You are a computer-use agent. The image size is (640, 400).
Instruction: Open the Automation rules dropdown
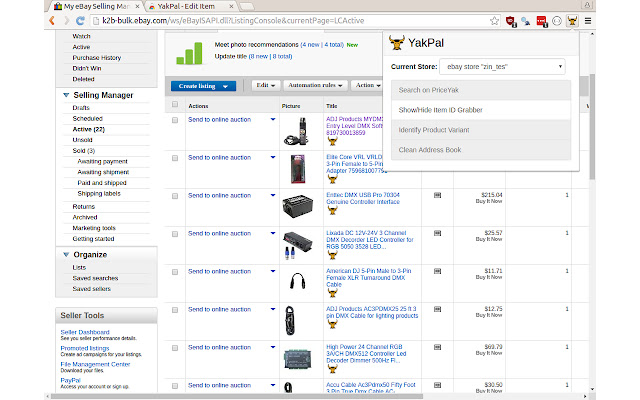(315, 85)
